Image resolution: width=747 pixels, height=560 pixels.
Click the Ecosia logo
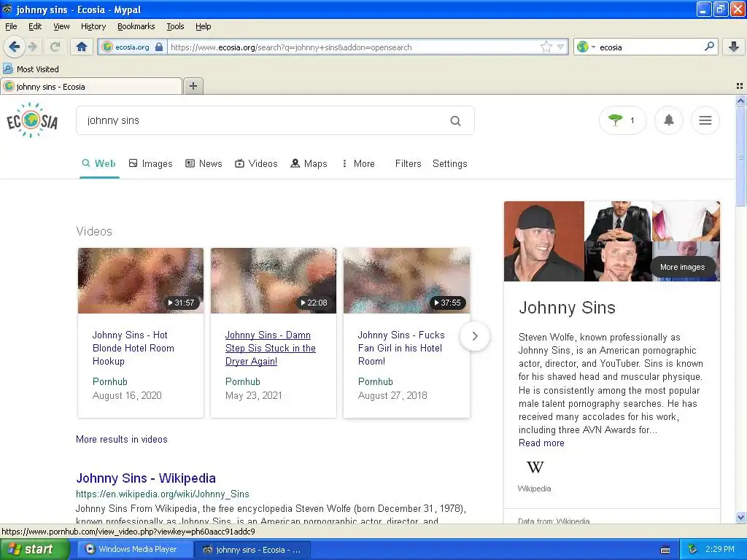pyautogui.click(x=32, y=120)
